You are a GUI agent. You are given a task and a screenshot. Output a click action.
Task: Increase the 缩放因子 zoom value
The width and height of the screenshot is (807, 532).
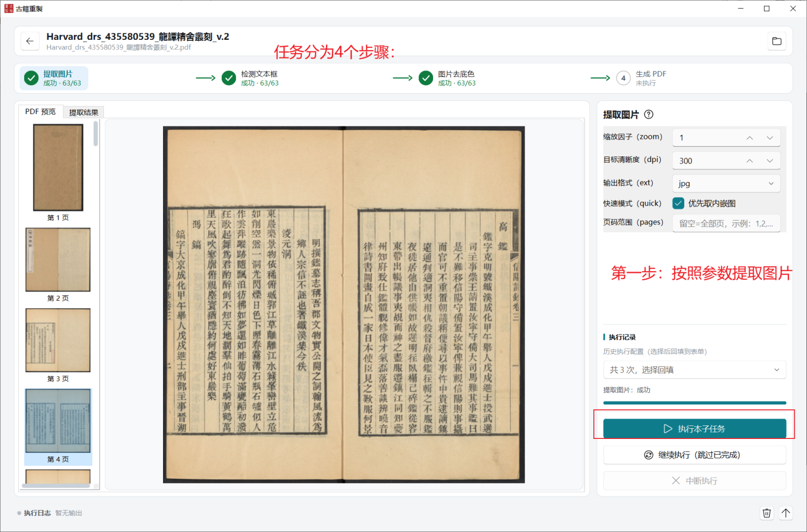point(749,138)
